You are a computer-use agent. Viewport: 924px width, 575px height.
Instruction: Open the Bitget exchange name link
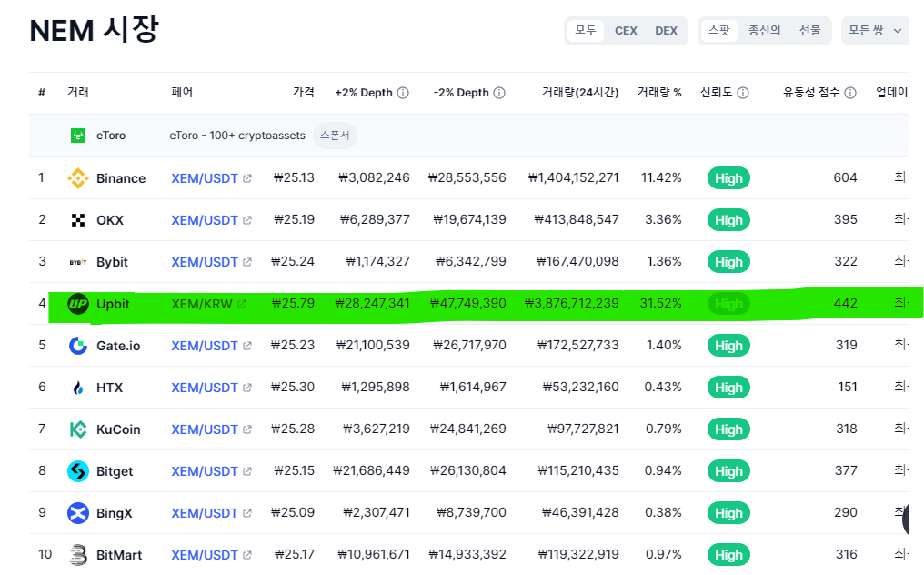(115, 471)
